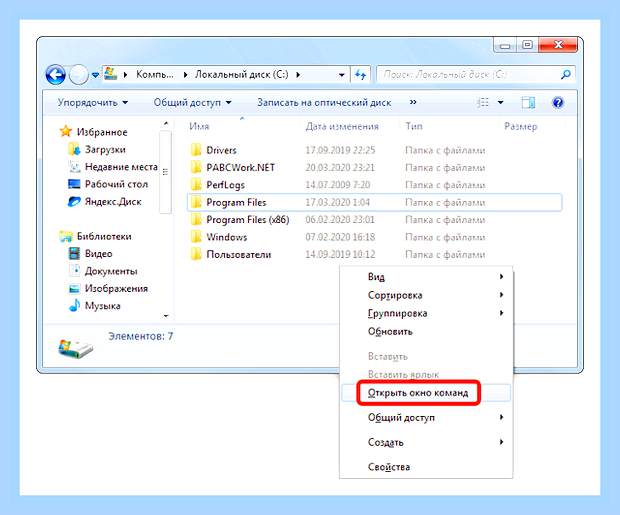
Task: Select the PerfLogs folder icon
Action: click(196, 185)
